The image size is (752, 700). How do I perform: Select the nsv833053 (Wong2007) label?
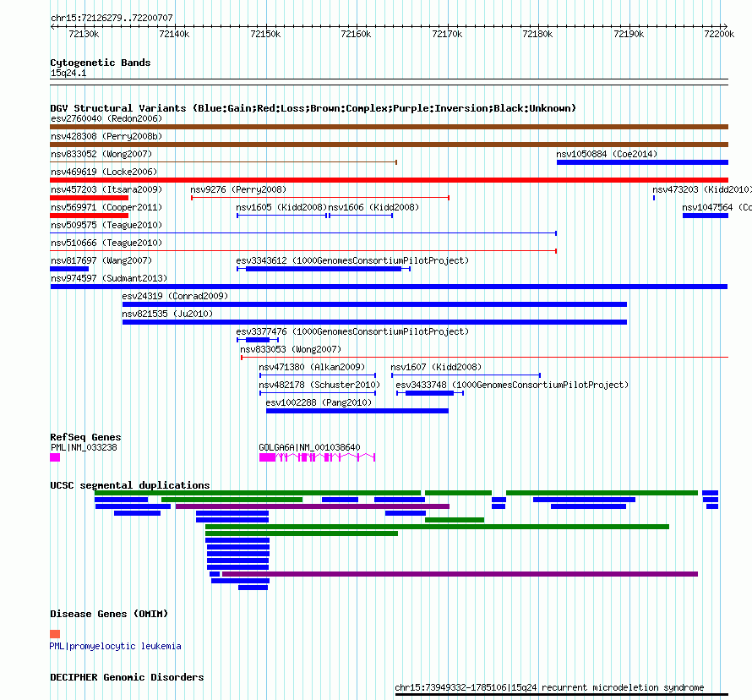pyautogui.click(x=291, y=349)
